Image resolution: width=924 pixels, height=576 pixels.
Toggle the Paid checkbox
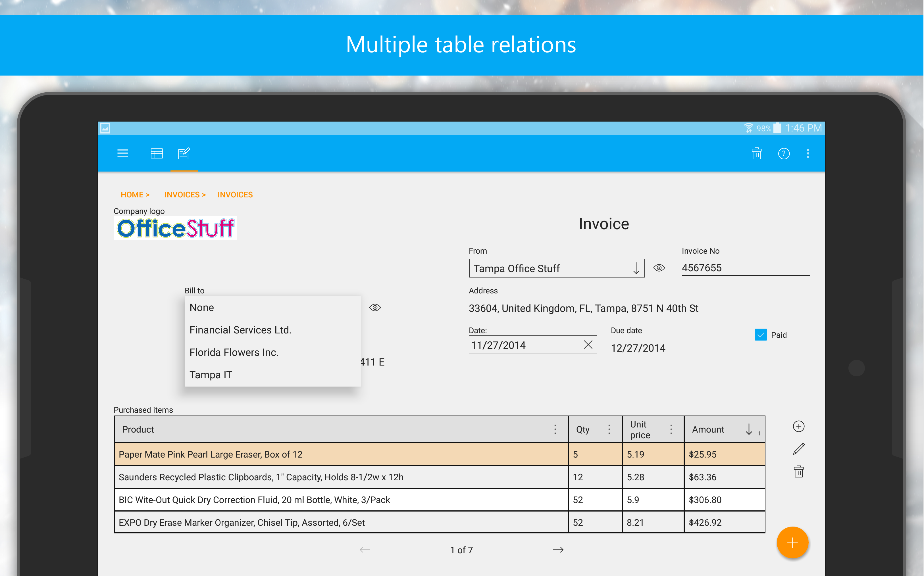[x=761, y=335]
